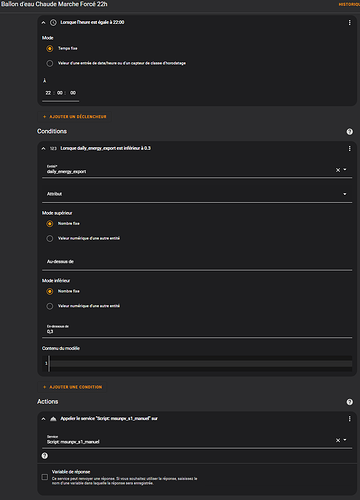This screenshot has width=360, height=500.
Task: Click the clock icon on the trigger header
Action: coord(53,22)
